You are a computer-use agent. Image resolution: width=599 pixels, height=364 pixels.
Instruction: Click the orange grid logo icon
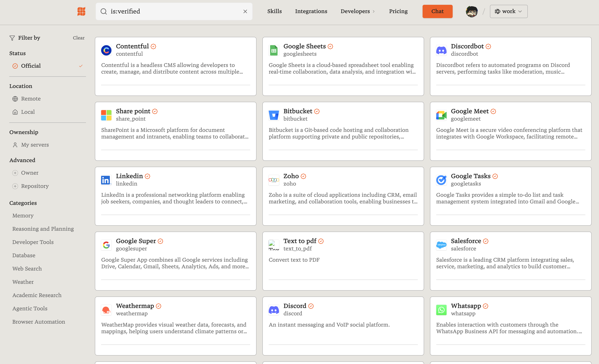[x=81, y=11]
